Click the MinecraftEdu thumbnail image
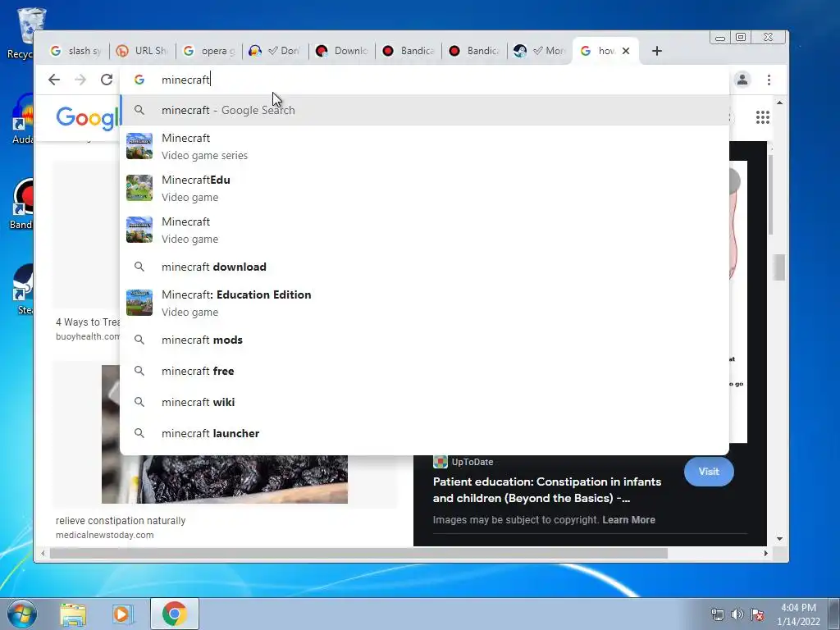The height and width of the screenshot is (630, 840). 139,188
